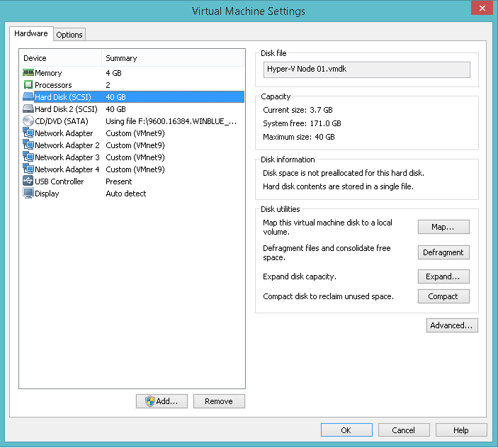The height and width of the screenshot is (448, 498).
Task: Click the Network Adapter icon in first adapter row
Action: 28,133
